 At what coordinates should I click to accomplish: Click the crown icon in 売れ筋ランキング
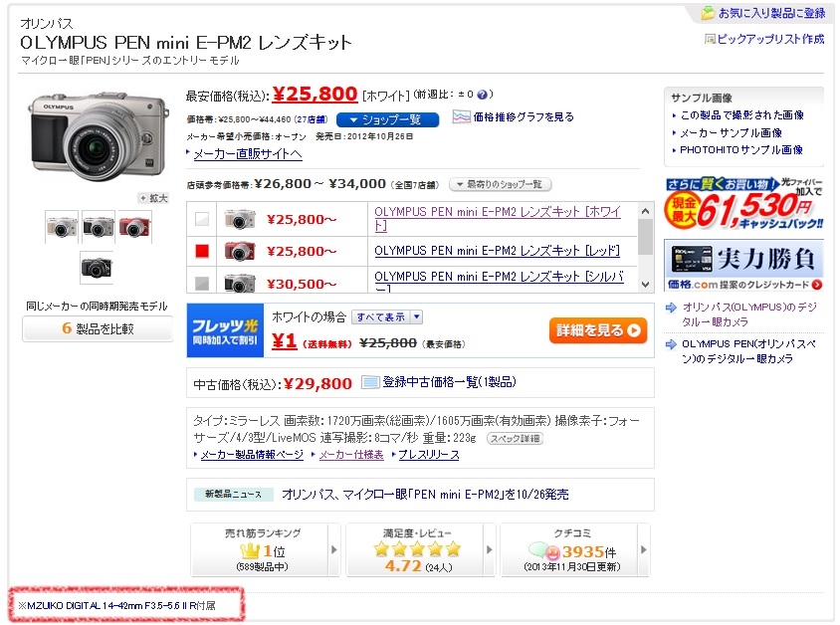coord(250,550)
